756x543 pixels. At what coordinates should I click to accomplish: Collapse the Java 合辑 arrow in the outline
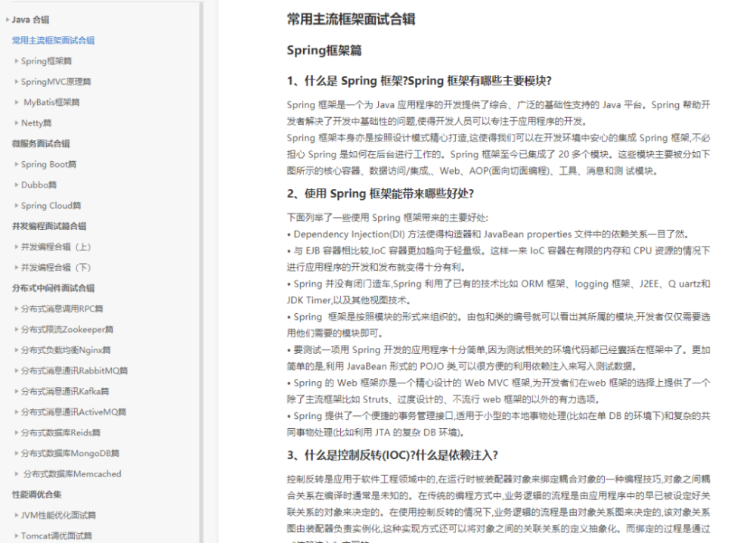tap(8, 20)
